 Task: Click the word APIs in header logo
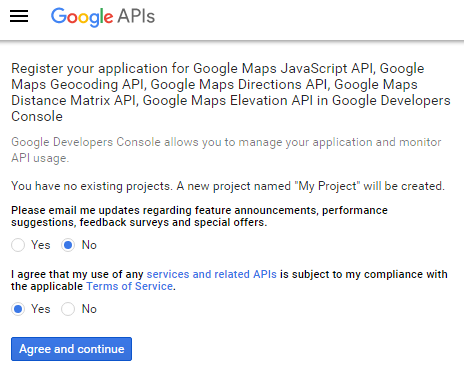(x=136, y=16)
